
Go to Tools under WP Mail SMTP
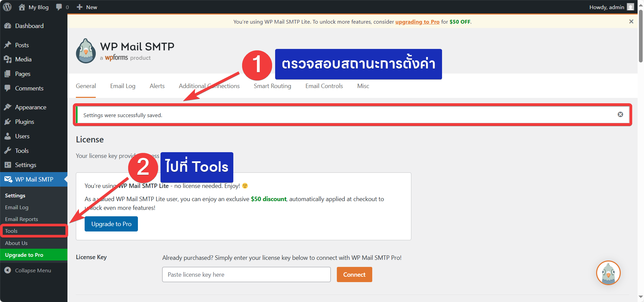coord(11,231)
